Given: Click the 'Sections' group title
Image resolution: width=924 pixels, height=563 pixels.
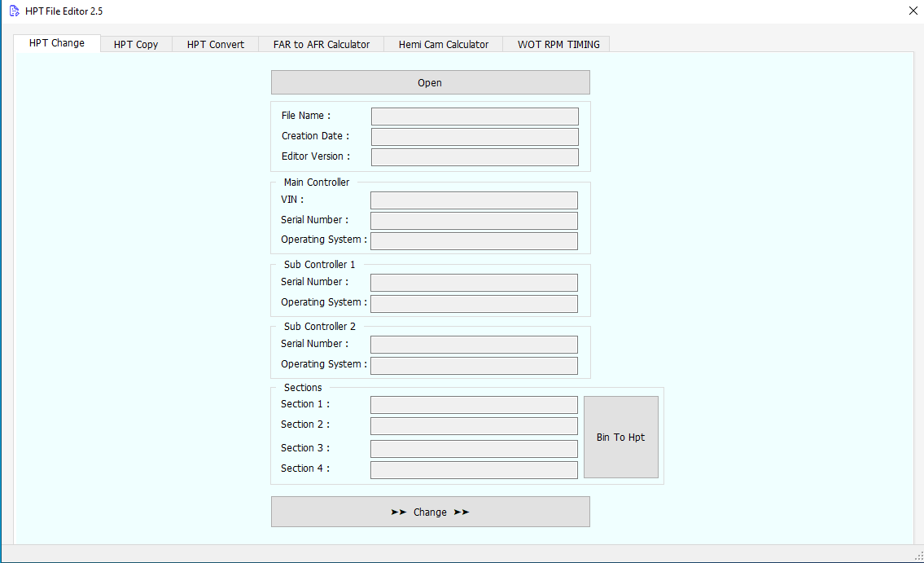Looking at the screenshot, I should 303,388.
